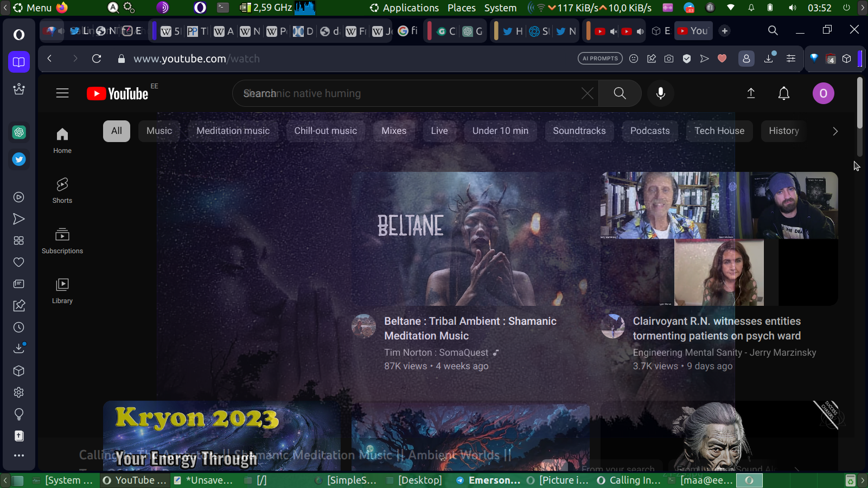Screen dimensions: 868x488
Task: Click the AI Prompts button
Action: click(601, 59)
